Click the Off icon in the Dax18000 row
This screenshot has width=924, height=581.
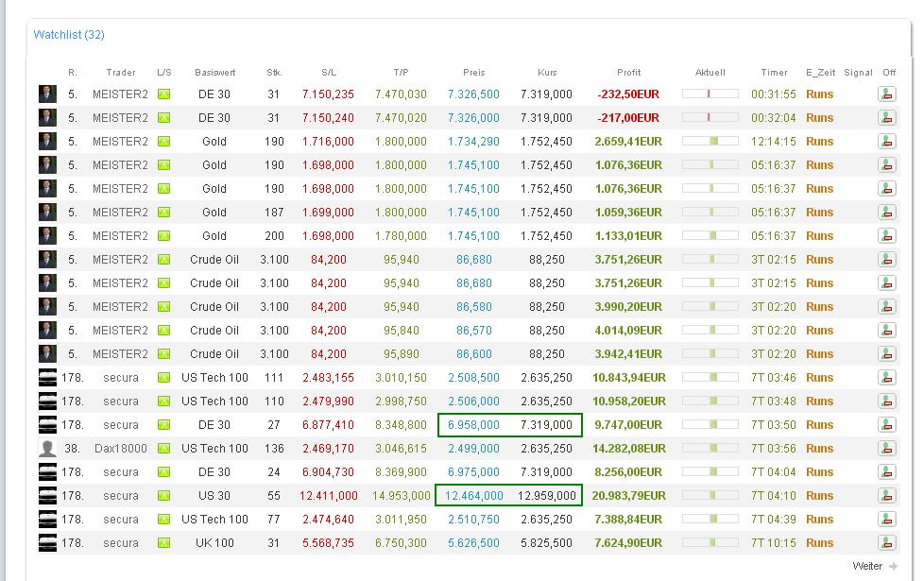click(886, 449)
